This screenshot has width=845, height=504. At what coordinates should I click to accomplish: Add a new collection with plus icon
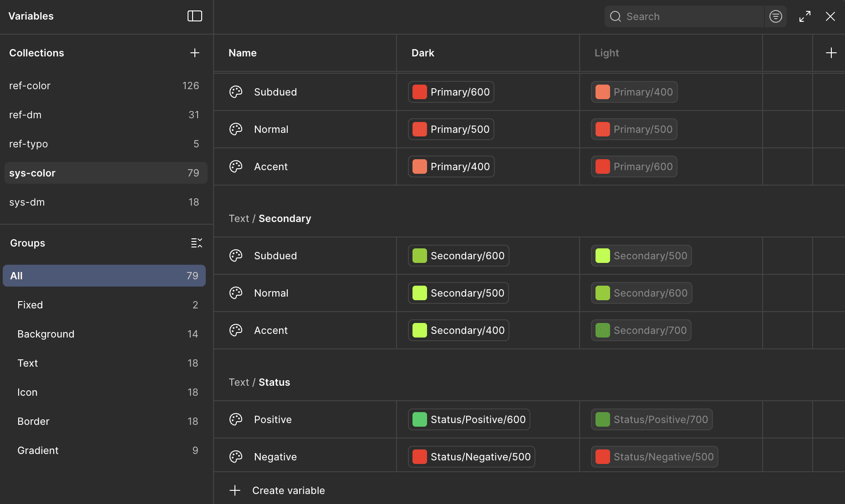point(195,53)
